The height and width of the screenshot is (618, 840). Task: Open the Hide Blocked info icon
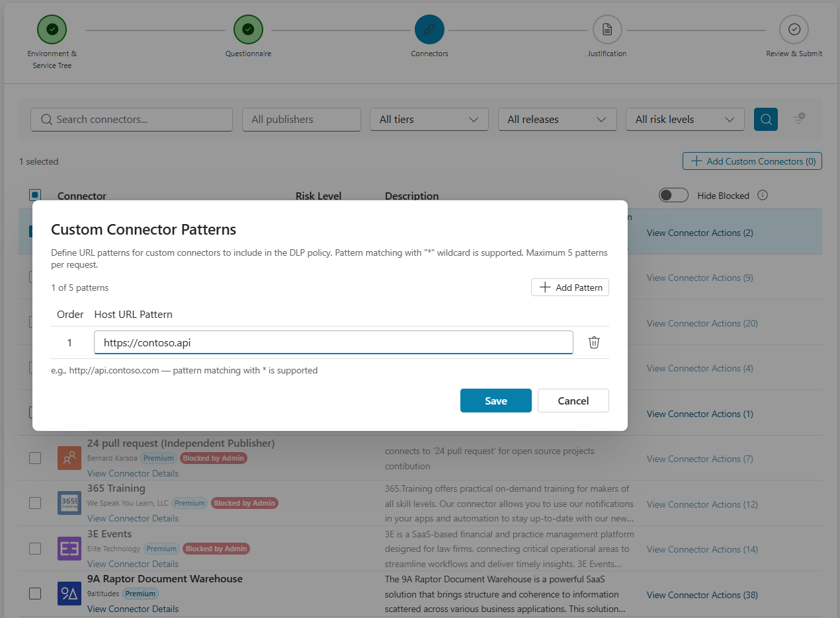(763, 195)
